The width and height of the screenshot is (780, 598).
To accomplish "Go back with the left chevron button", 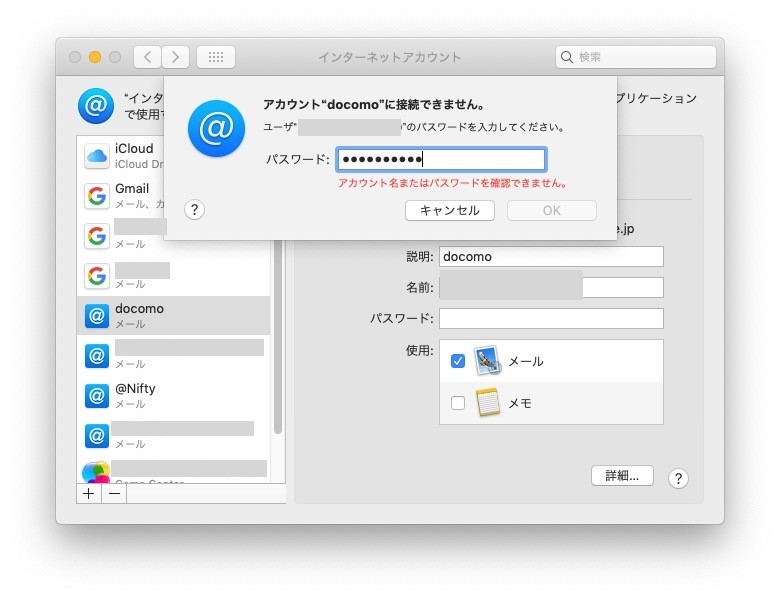I will (147, 57).
